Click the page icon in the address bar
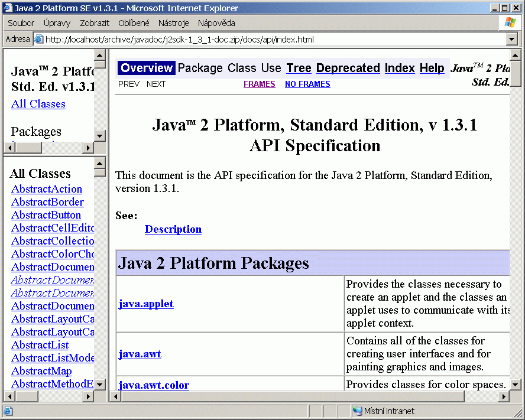 pyautogui.click(x=39, y=39)
